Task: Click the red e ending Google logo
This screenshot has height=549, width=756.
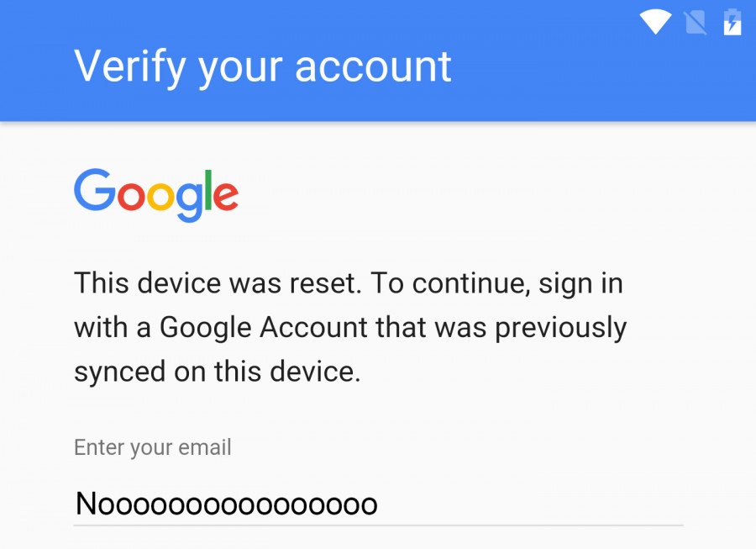Action: click(x=227, y=195)
